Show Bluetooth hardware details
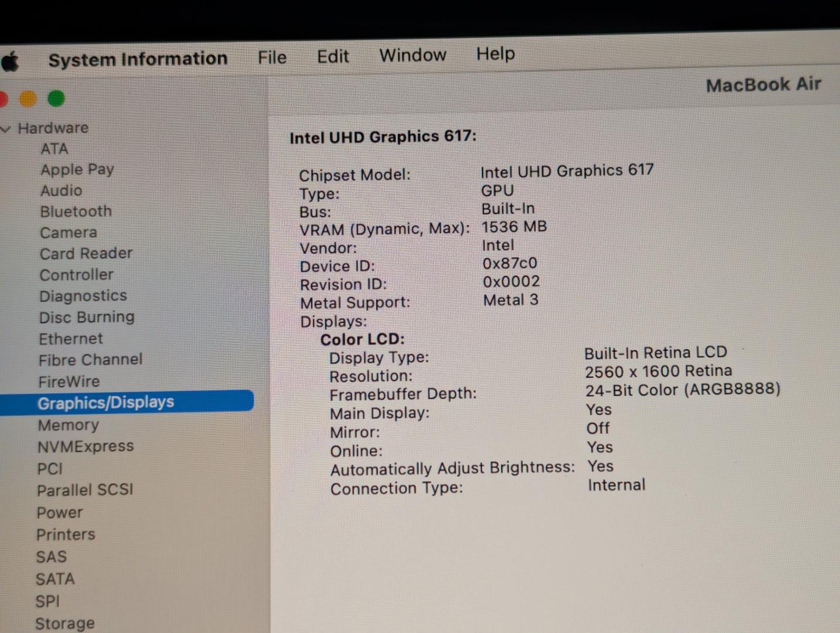Image resolution: width=840 pixels, height=633 pixels. click(76, 212)
